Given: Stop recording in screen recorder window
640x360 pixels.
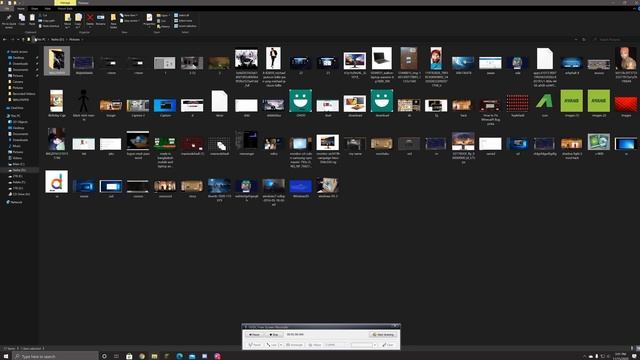Looking at the screenshot, I should 273,335.
